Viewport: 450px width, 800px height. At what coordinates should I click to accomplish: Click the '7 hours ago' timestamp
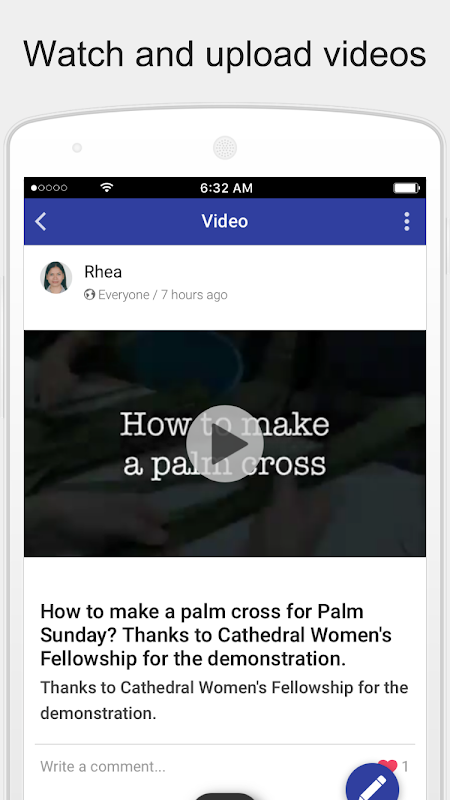[194, 295]
